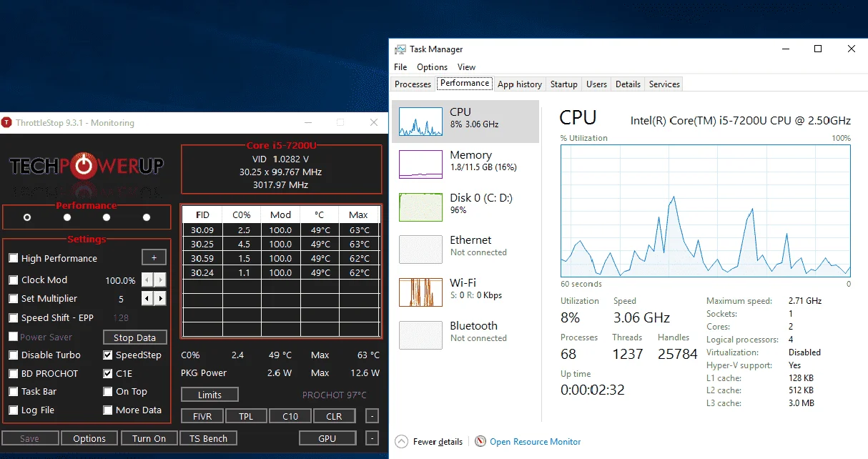Screen dimensions: 868x459
Task: Enable Speed Shift - EPP checkbox
Action: 14,317
